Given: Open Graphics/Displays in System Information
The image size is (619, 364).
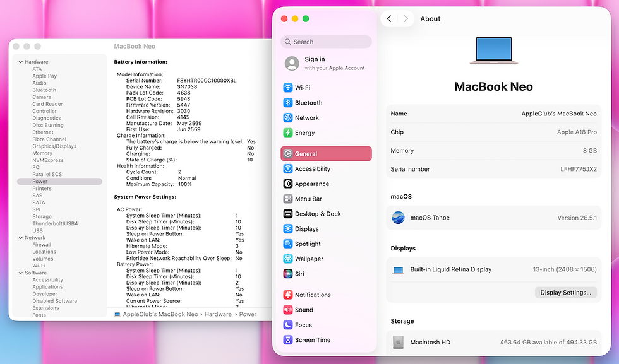Looking at the screenshot, I should click(54, 146).
